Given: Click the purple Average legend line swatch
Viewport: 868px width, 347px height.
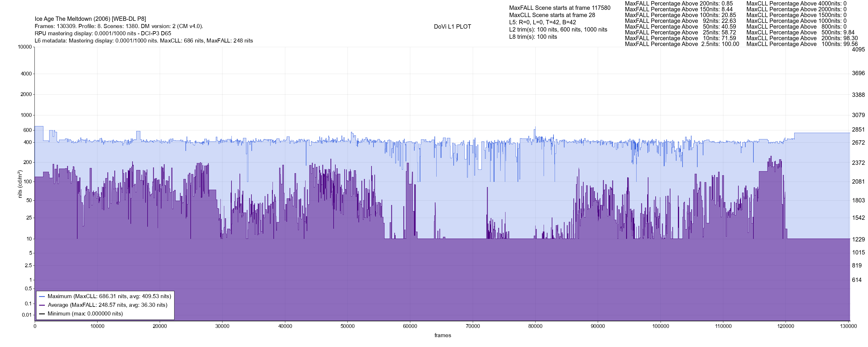Looking at the screenshot, I should (42, 305).
